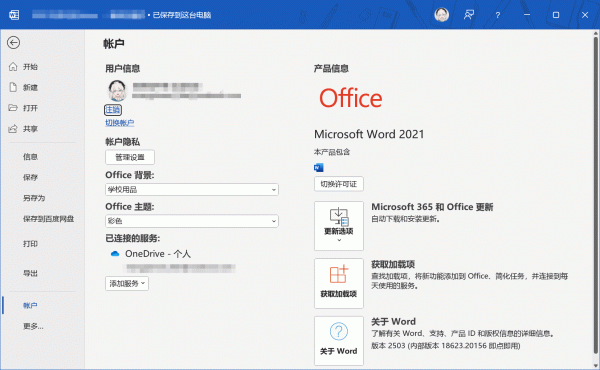600x370 pixels.
Task: Open the 导出 export page
Action: 30,273
